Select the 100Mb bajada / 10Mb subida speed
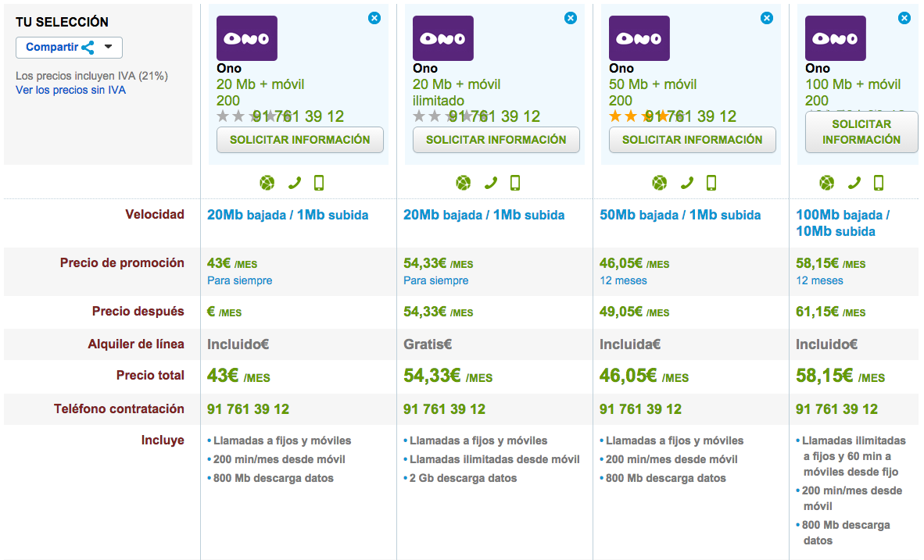924x560 pixels. tap(843, 223)
